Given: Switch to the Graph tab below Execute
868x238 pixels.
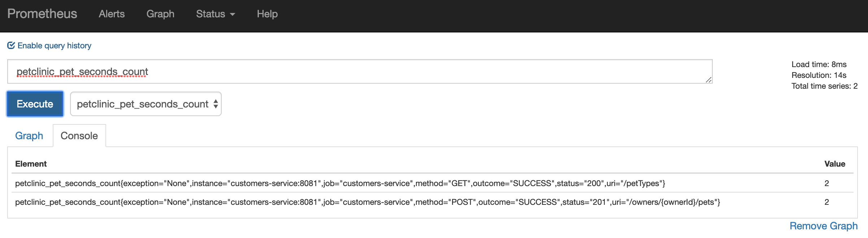Looking at the screenshot, I should [29, 136].
